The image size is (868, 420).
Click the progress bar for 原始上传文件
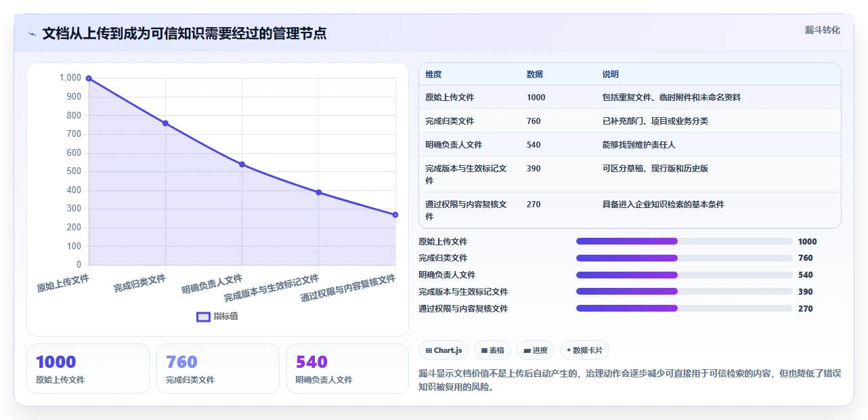[685, 241]
